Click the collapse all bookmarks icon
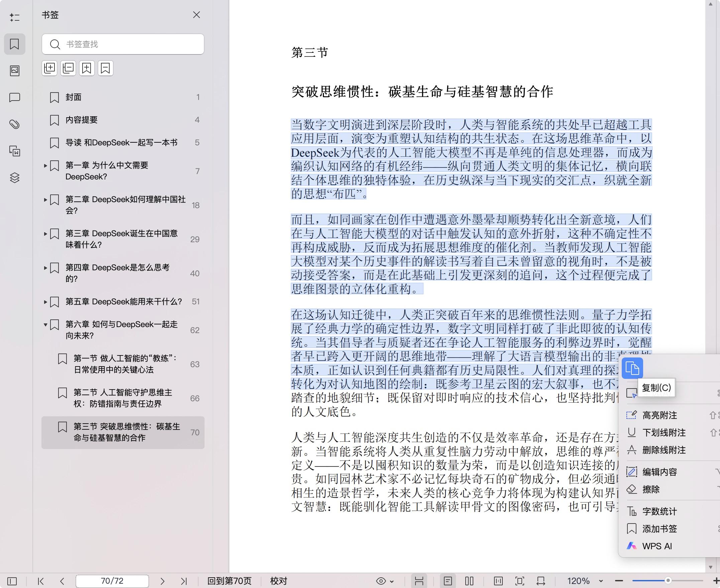The width and height of the screenshot is (720, 588). 68,68
